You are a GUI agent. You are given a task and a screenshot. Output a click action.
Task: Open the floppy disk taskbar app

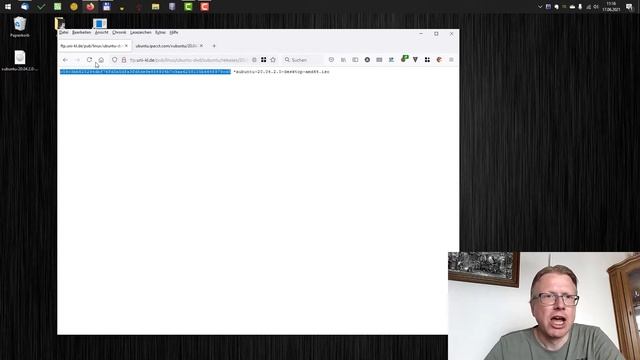click(x=107, y=7)
